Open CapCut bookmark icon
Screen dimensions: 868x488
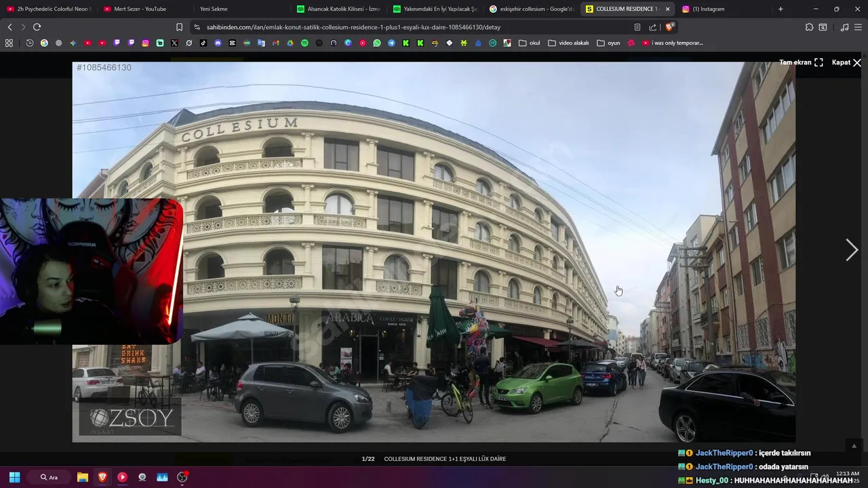tap(232, 43)
